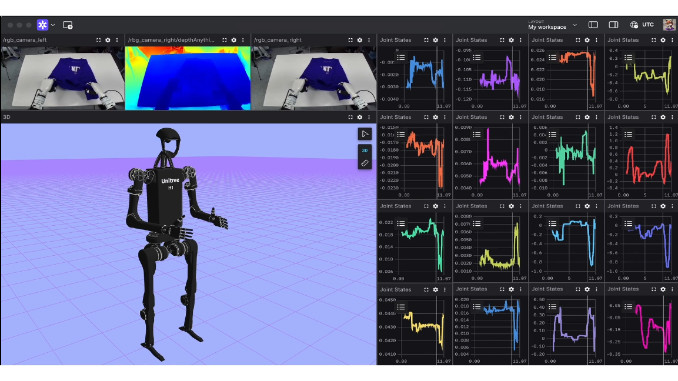
Task: Click the Add panel icon in the top bar
Action: coord(68,25)
